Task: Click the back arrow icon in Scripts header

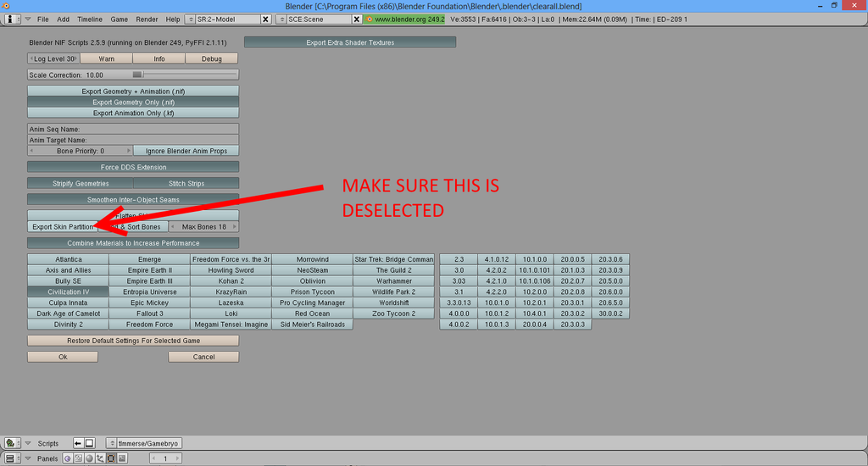Action: point(78,443)
